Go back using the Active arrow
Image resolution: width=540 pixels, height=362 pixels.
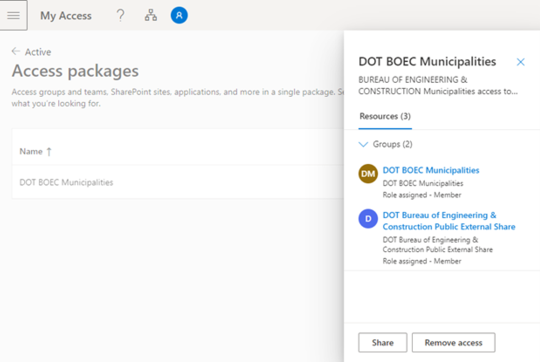[15, 51]
